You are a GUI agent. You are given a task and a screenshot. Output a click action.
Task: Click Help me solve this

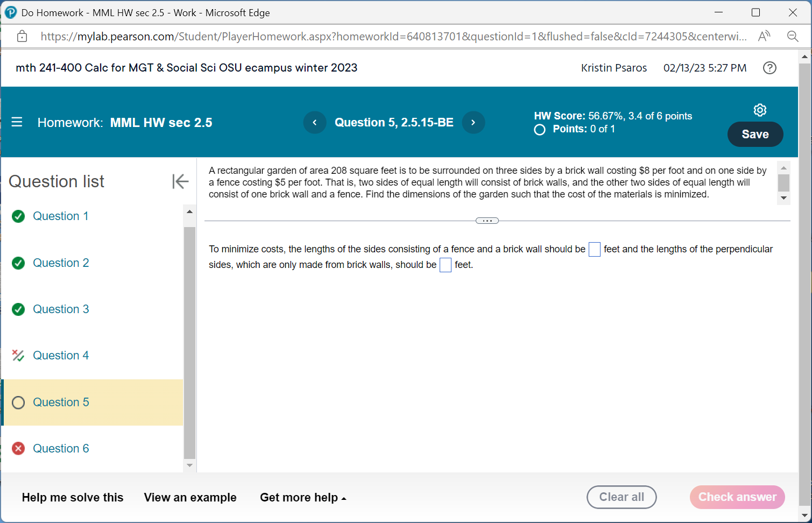73,497
